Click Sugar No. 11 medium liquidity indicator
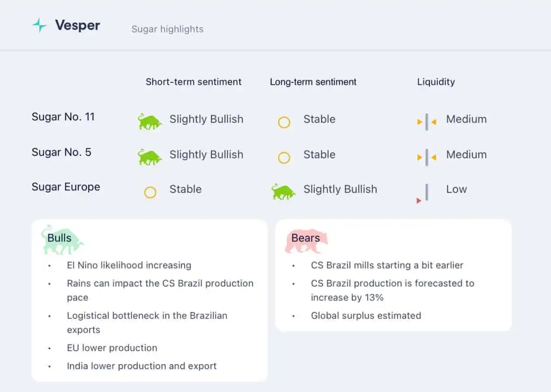The image size is (551, 392). pyautogui.click(x=427, y=122)
